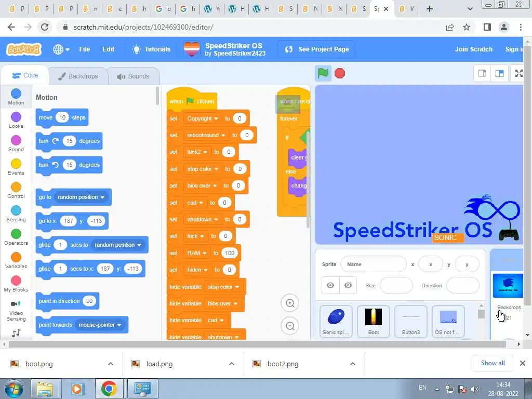
Task: Click Show all downloads button
Action: point(493,363)
